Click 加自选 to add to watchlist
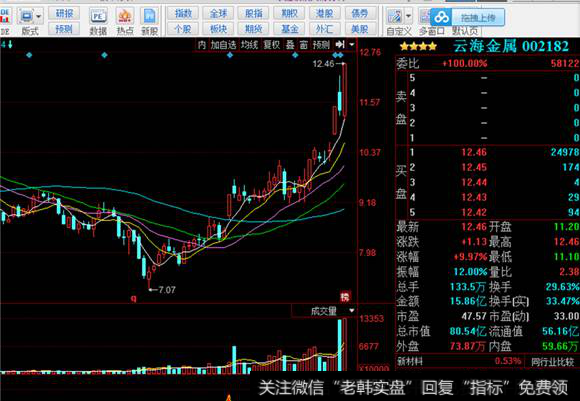The image size is (580, 401). click(x=223, y=45)
